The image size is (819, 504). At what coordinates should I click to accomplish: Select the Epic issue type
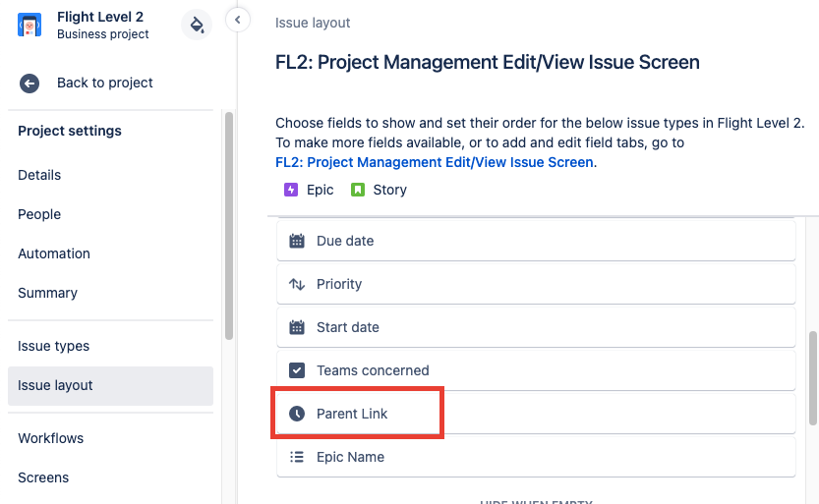(309, 190)
